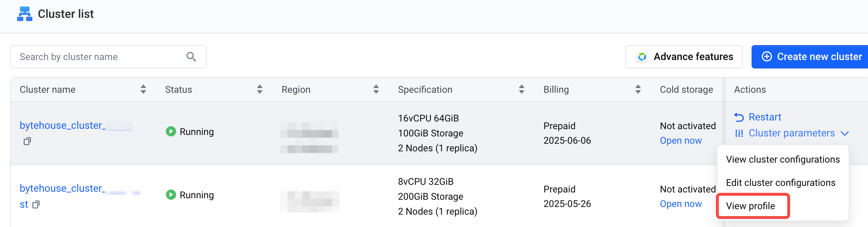This screenshot has width=868, height=227.
Task: Sort by the Cluster name column
Action: coord(143,89)
